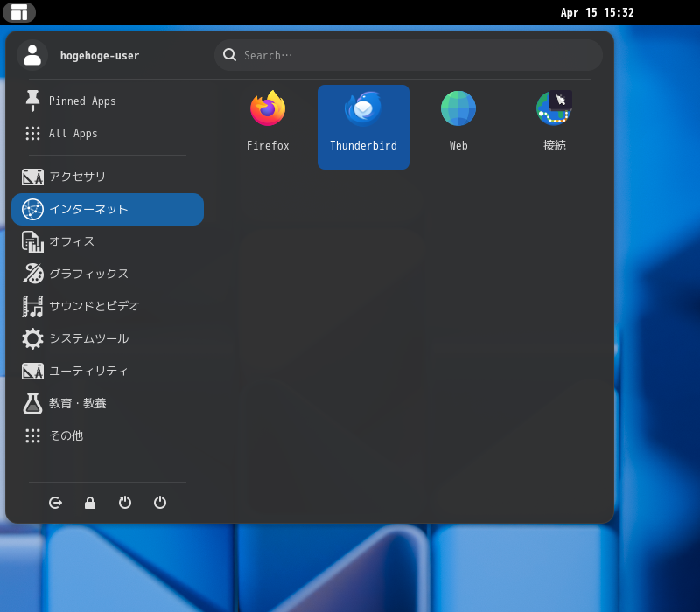Lock the screen with the padlock icon
The width and height of the screenshot is (700, 612).
[90, 503]
